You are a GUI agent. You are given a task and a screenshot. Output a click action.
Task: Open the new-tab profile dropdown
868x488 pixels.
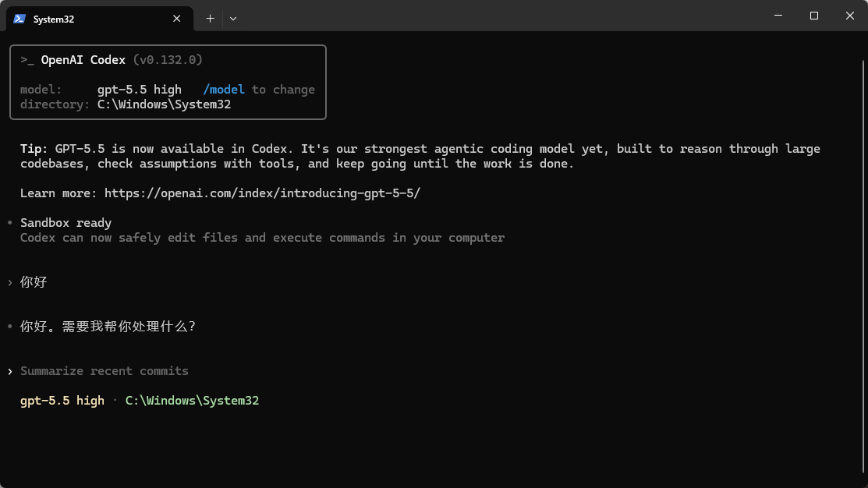click(x=233, y=19)
